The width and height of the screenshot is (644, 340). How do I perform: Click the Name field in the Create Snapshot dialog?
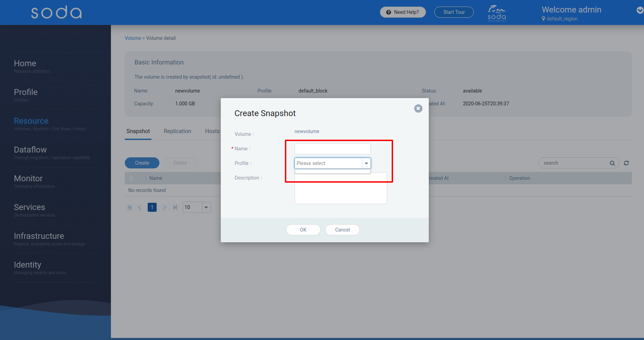tap(332, 148)
